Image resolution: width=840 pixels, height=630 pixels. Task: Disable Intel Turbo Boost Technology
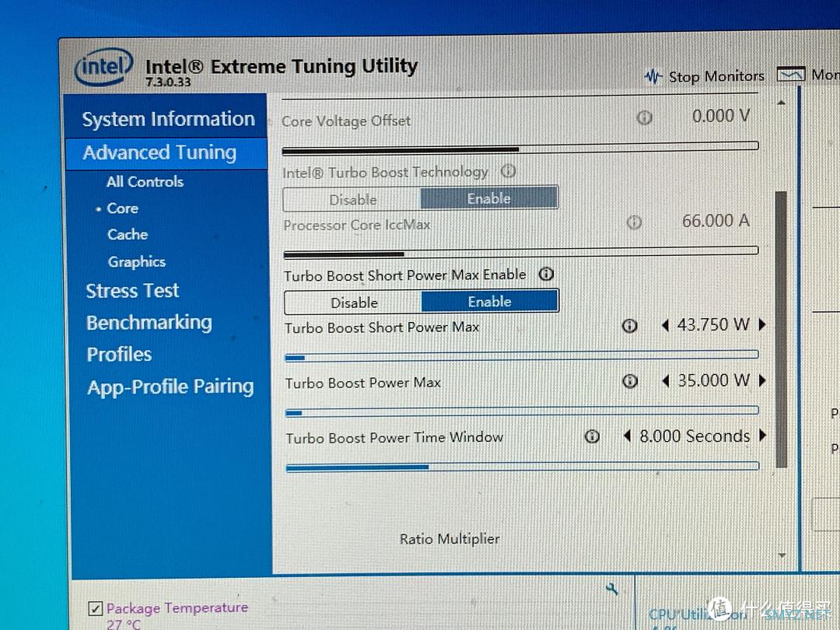pyautogui.click(x=352, y=200)
